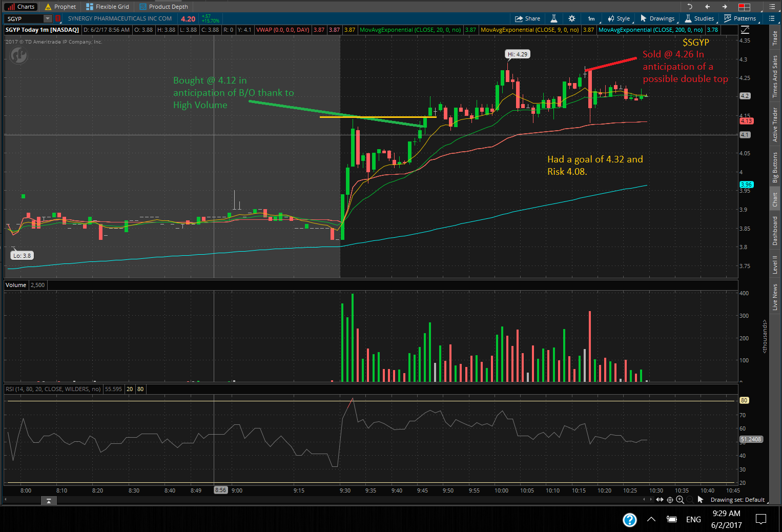This screenshot has height=532, width=782.
Task: Open the Live News side tab
Action: pyautogui.click(x=775, y=297)
